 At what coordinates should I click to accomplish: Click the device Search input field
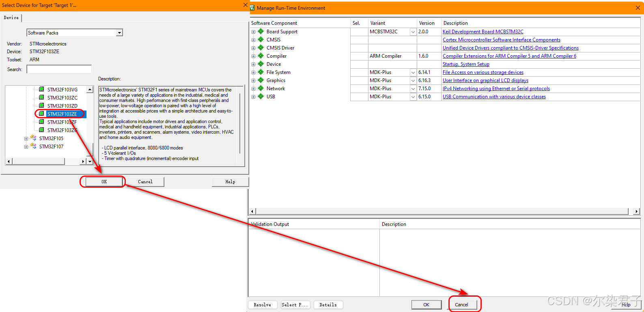(59, 69)
